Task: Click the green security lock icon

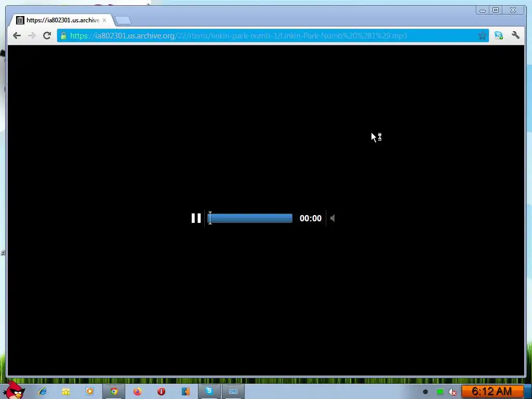Action: click(63, 36)
